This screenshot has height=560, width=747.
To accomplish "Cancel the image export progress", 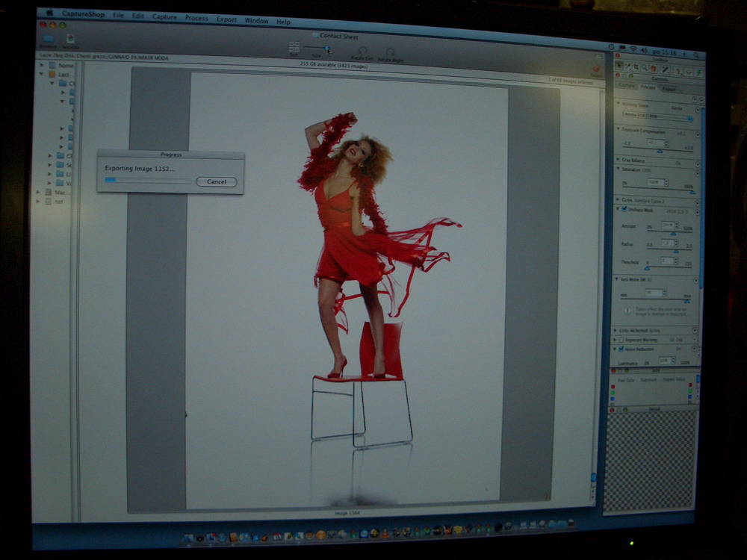I will 216,181.
